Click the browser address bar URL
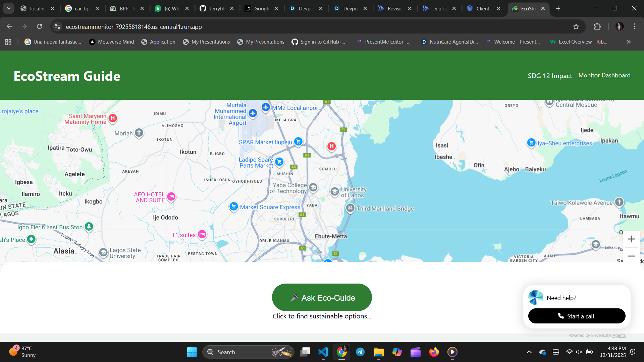 point(133,26)
